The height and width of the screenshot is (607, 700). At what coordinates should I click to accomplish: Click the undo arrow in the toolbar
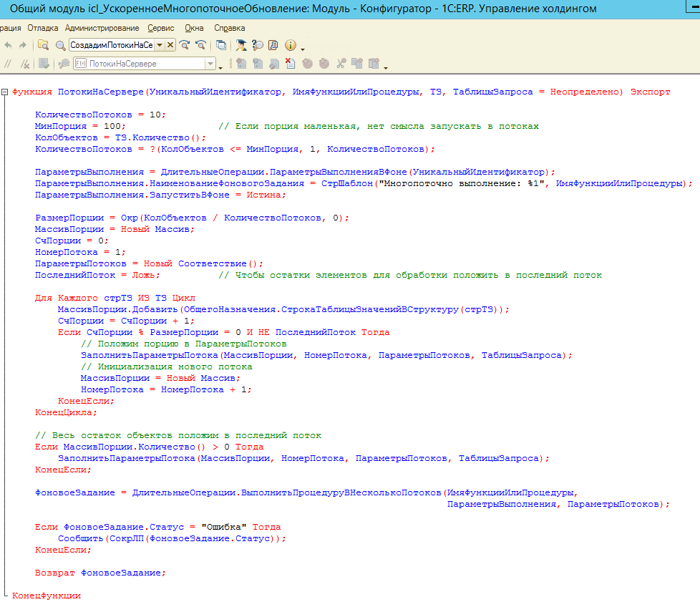click(8, 45)
